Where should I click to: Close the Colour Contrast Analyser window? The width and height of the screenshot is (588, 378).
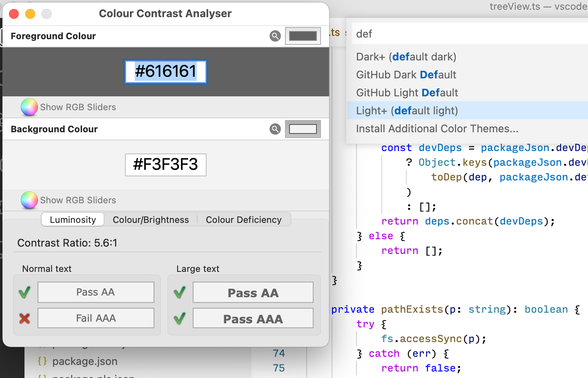click(x=14, y=14)
